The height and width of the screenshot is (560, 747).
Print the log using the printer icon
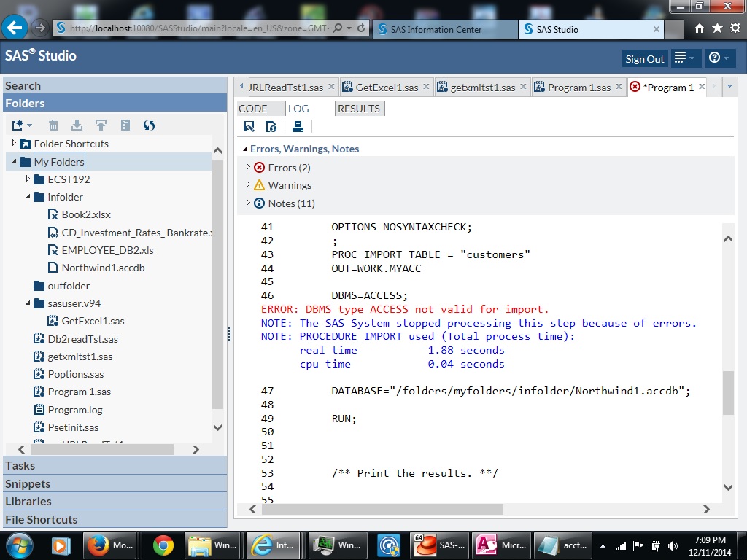point(298,126)
